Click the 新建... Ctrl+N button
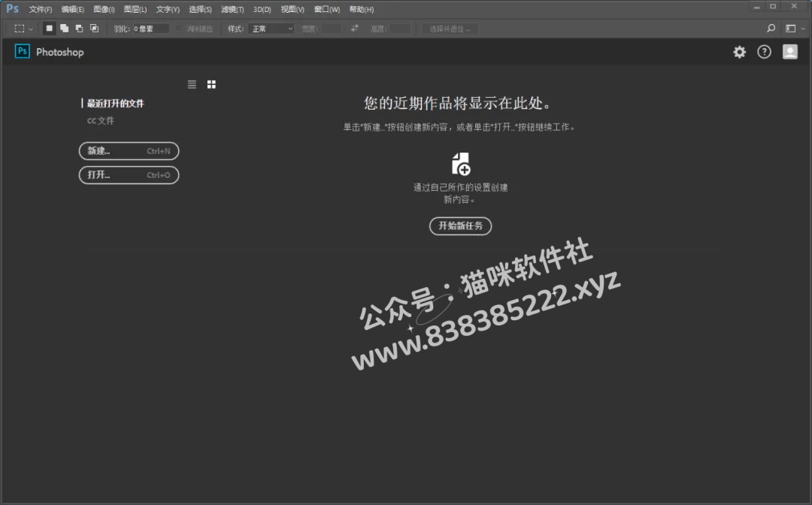Image resolution: width=812 pixels, height=505 pixels. pyautogui.click(x=129, y=151)
